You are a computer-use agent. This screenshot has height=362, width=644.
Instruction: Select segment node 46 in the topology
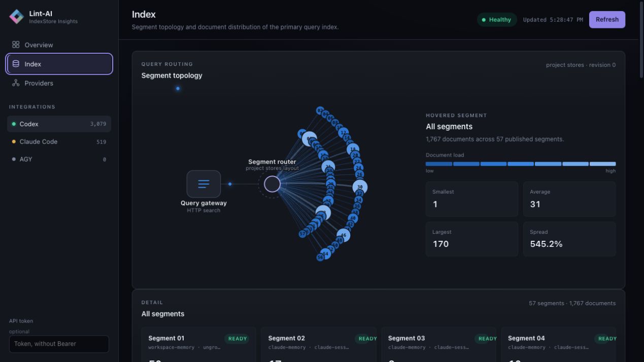(343, 235)
